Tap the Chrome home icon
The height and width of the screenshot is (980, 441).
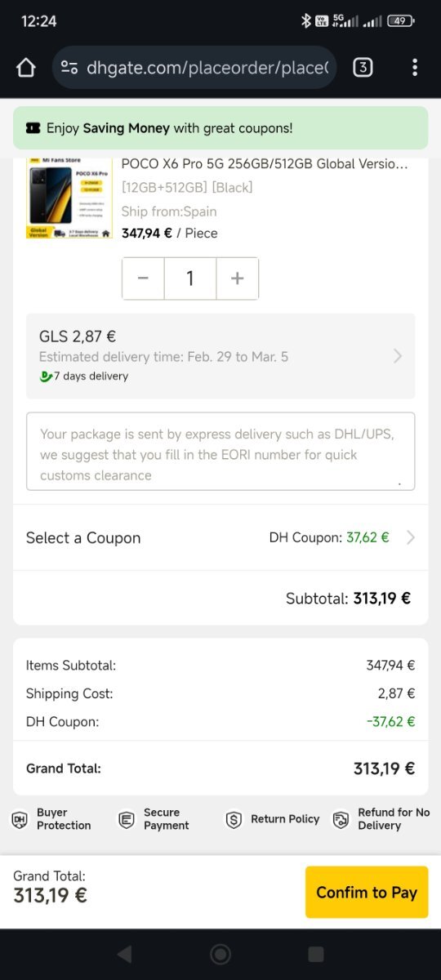tap(26, 68)
